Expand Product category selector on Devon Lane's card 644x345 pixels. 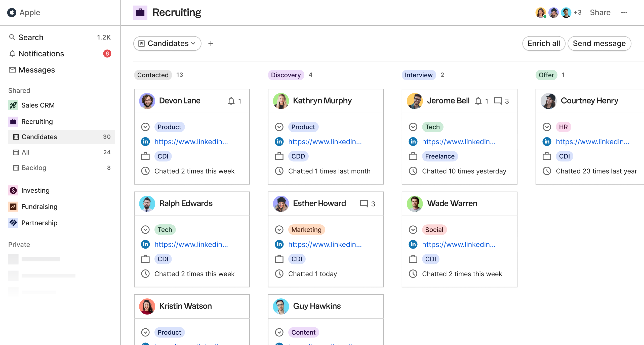point(145,127)
